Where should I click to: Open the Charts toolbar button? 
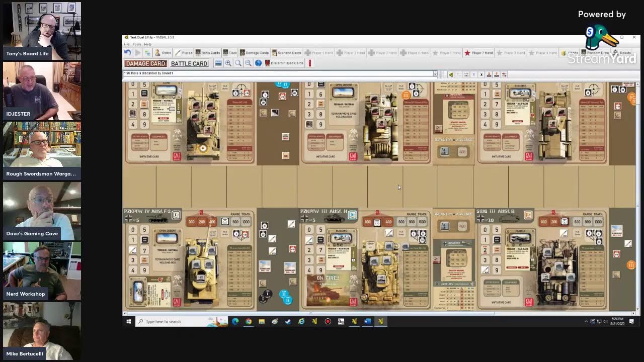pyautogui.click(x=570, y=53)
